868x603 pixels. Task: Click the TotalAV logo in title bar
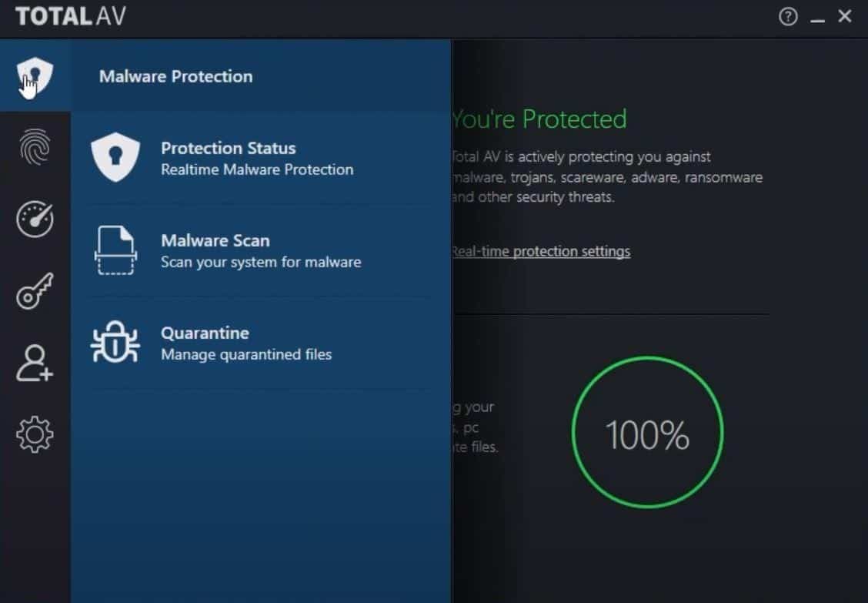click(71, 17)
